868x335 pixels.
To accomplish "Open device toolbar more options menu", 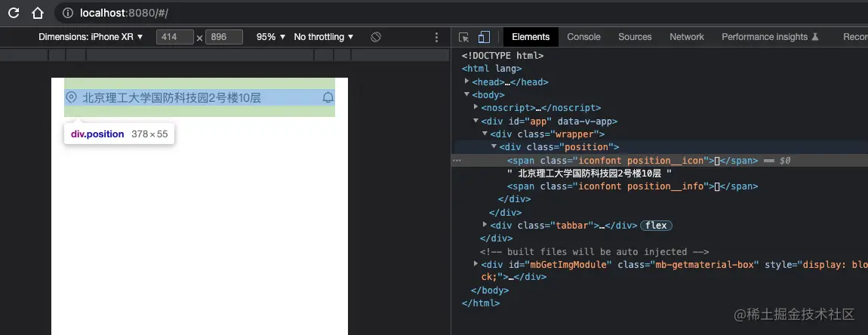I will coord(436,37).
